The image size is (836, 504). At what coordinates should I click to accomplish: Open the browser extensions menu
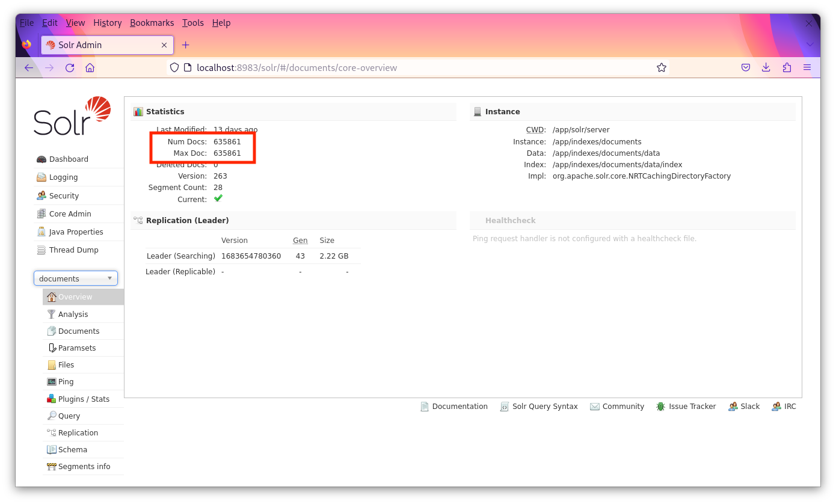[x=787, y=68]
